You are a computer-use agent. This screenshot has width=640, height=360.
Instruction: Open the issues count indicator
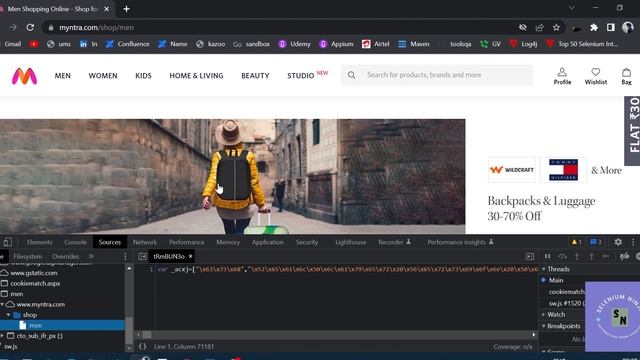coord(596,242)
